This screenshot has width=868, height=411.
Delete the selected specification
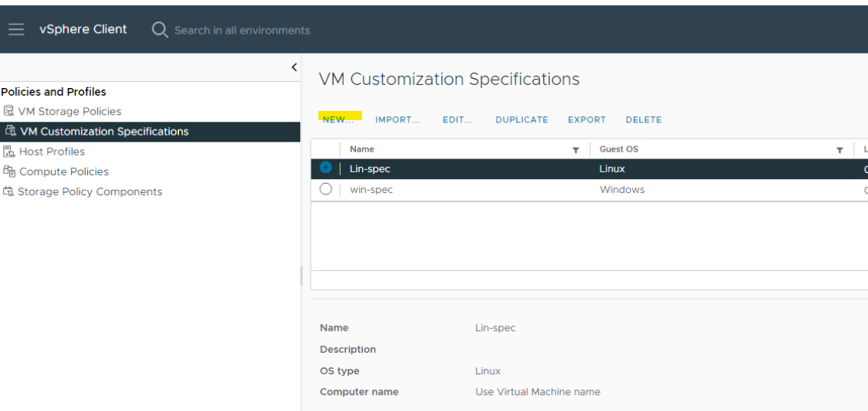click(x=644, y=119)
